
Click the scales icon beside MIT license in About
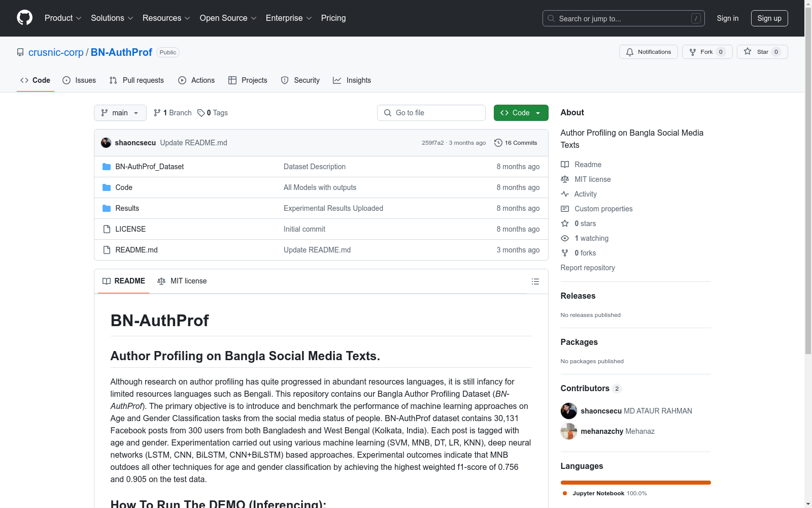[565, 179]
